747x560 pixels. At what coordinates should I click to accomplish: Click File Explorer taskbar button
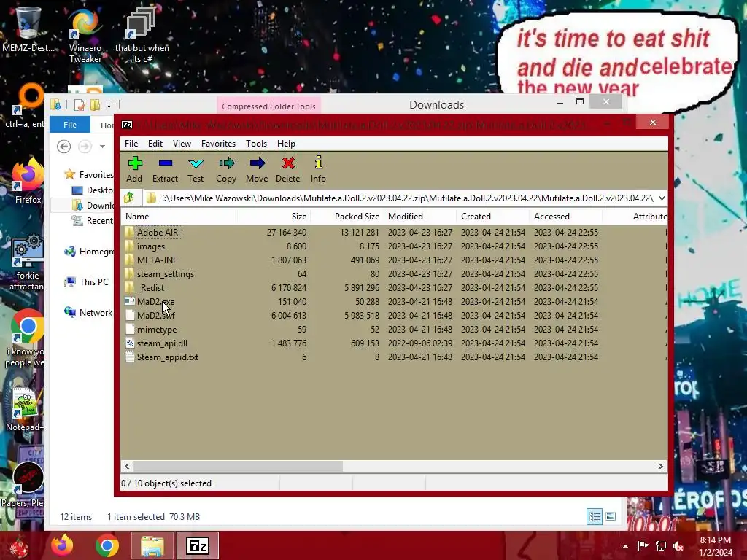(x=152, y=545)
